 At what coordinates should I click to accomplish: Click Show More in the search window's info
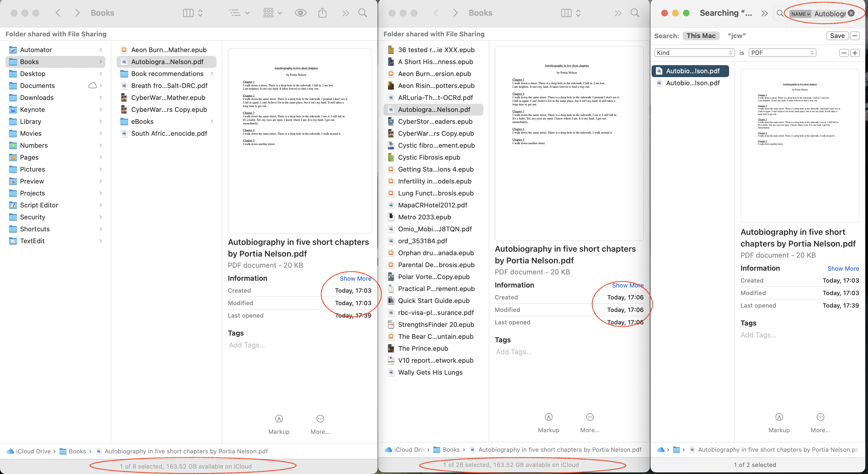click(843, 268)
